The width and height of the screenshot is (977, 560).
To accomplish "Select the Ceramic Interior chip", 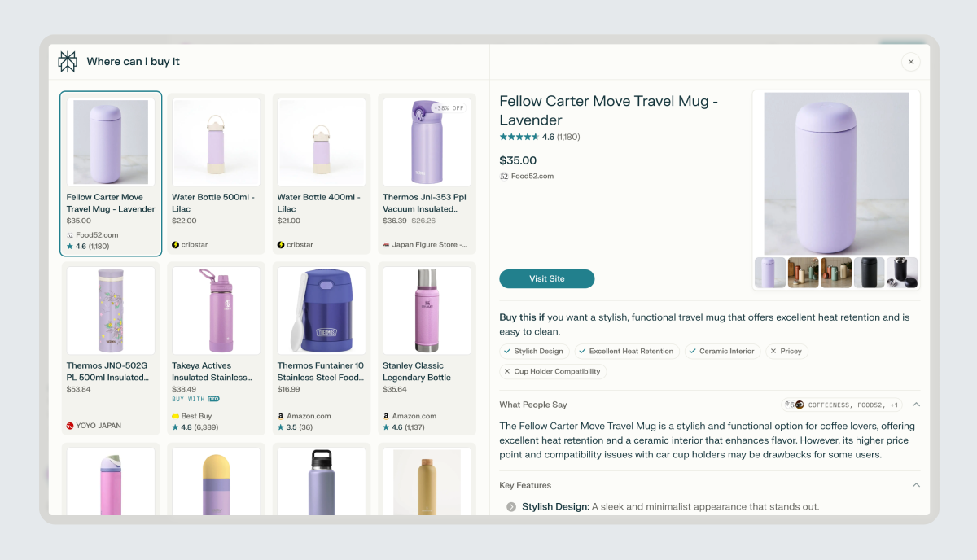I will point(722,352).
